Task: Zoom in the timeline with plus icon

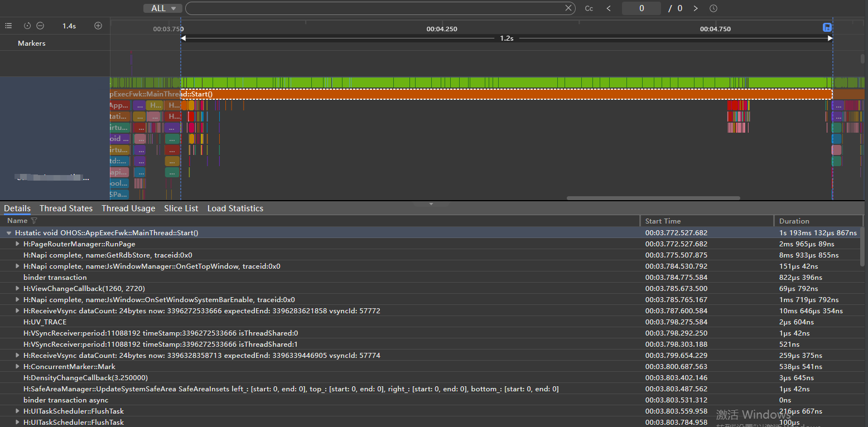Action: point(98,26)
